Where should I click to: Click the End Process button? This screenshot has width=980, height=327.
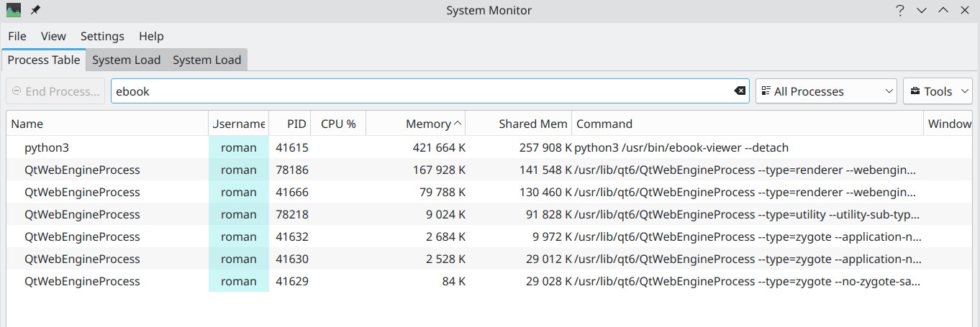[x=55, y=91]
